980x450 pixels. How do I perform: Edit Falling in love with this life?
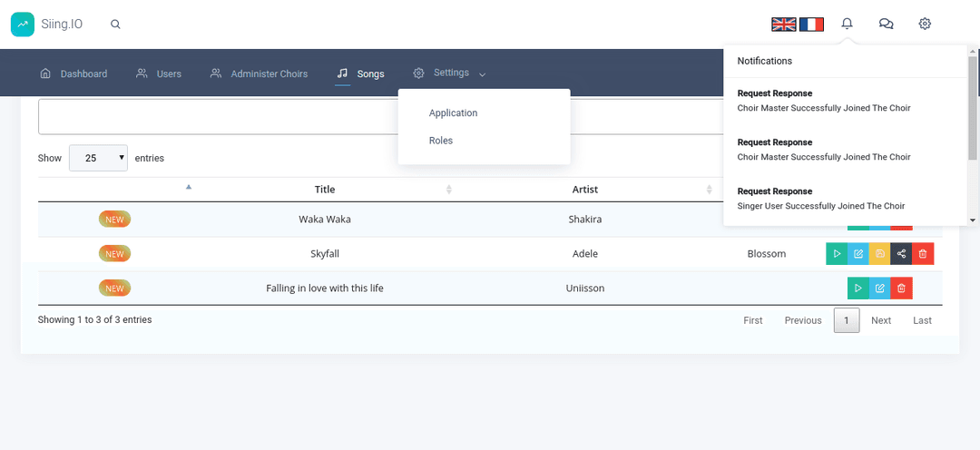click(880, 289)
